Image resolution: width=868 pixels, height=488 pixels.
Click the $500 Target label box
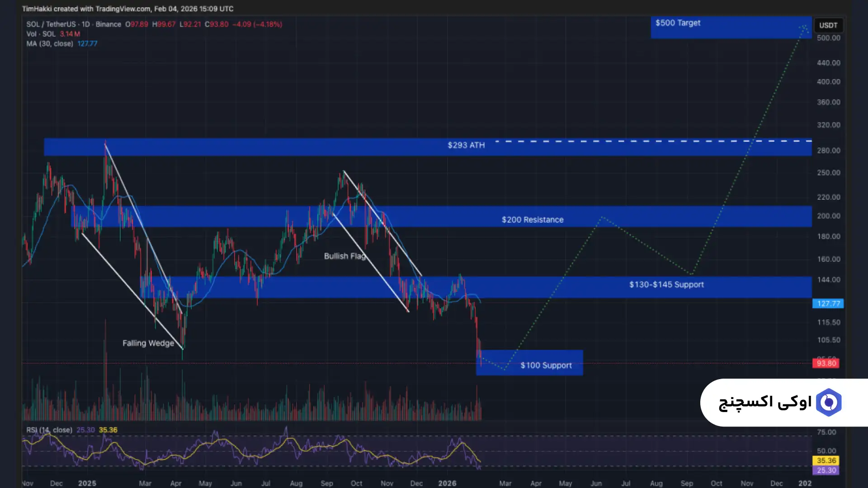tap(678, 23)
